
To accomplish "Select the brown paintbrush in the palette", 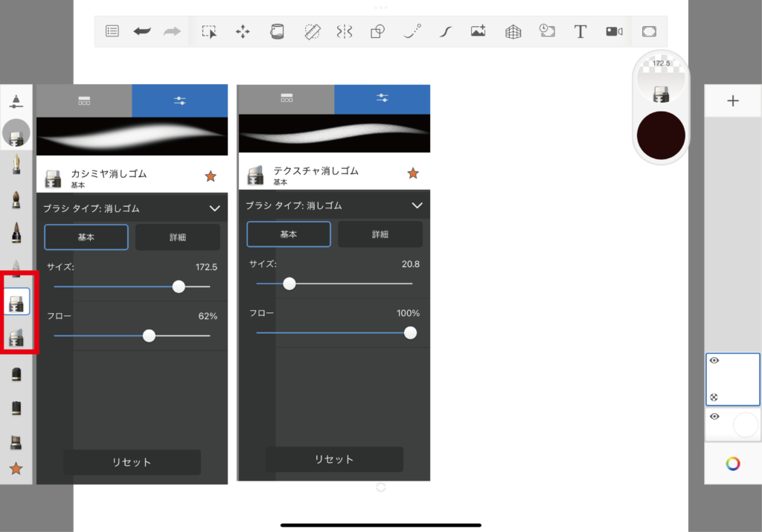I will pos(16,199).
